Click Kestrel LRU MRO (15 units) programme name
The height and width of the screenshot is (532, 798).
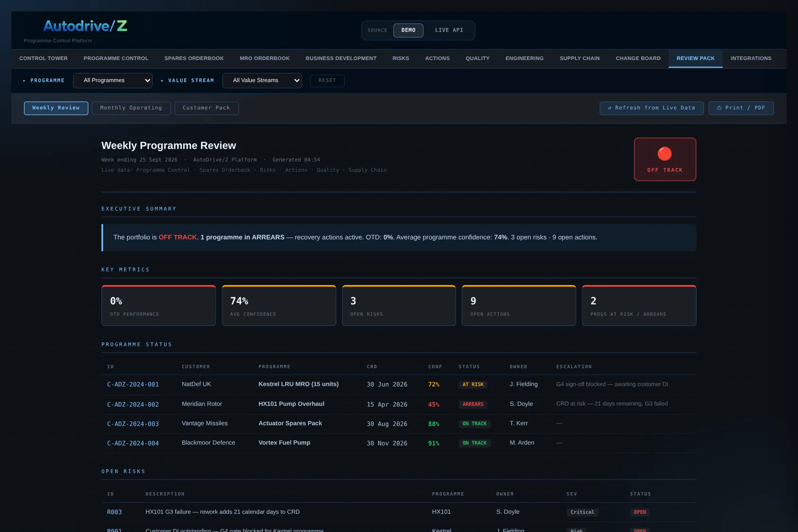[x=298, y=384]
